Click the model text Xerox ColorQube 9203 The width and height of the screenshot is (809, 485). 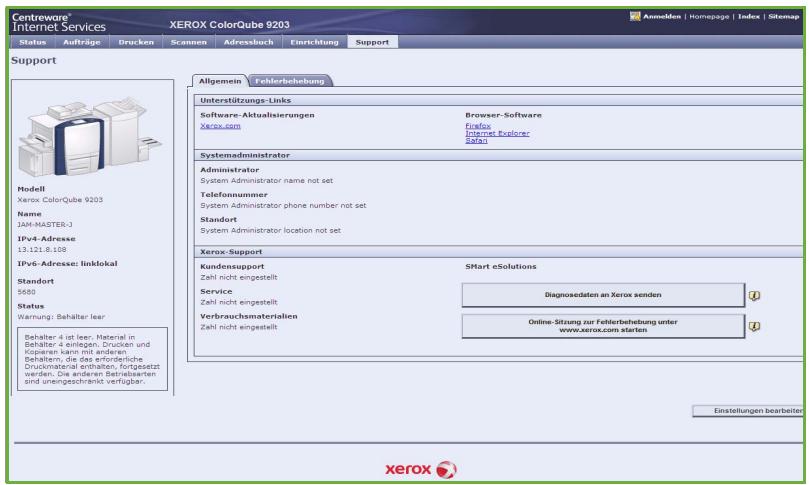point(60,200)
